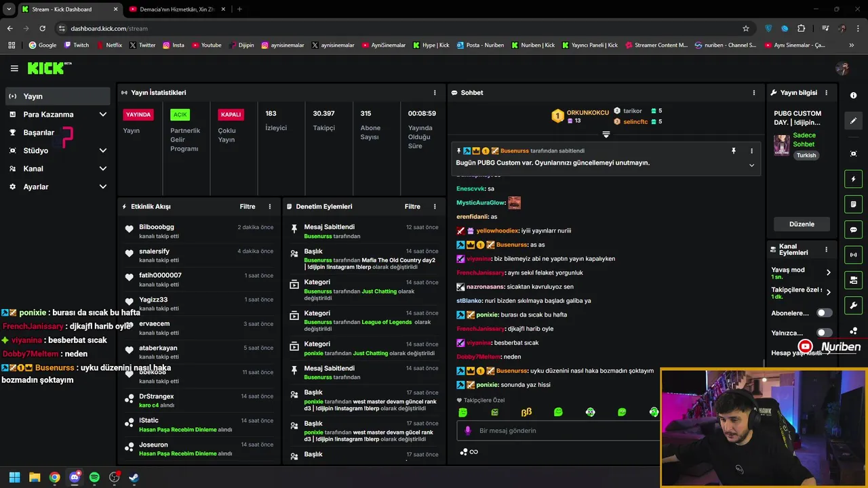Open Streamer Content M... bookmark

click(656, 45)
